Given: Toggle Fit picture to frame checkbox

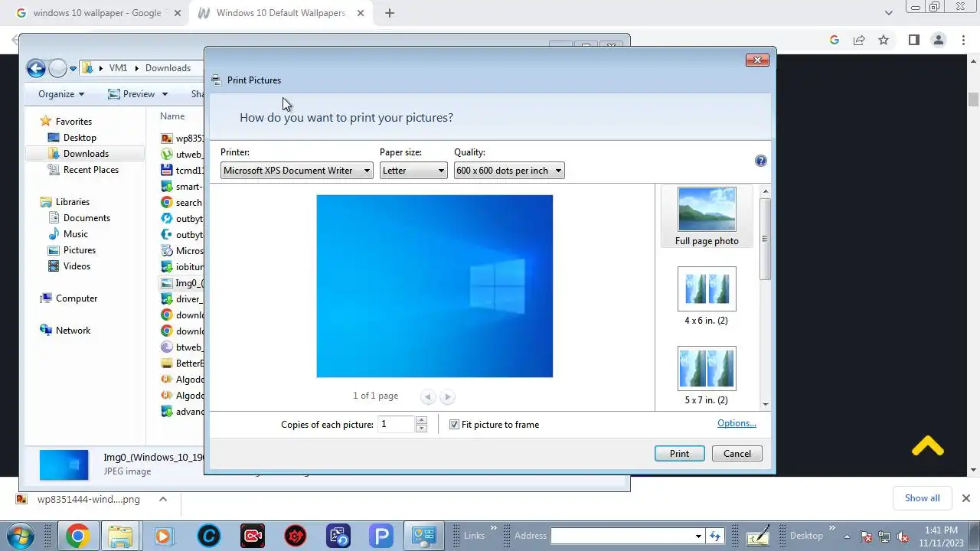Looking at the screenshot, I should (x=454, y=425).
